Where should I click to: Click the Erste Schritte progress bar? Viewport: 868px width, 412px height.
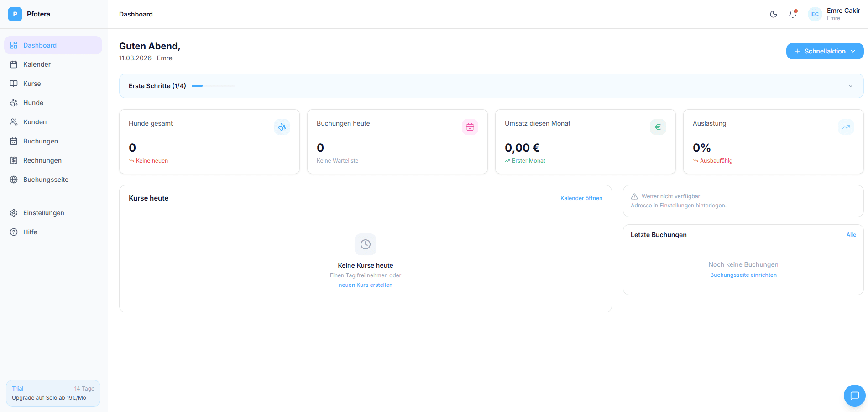point(213,85)
